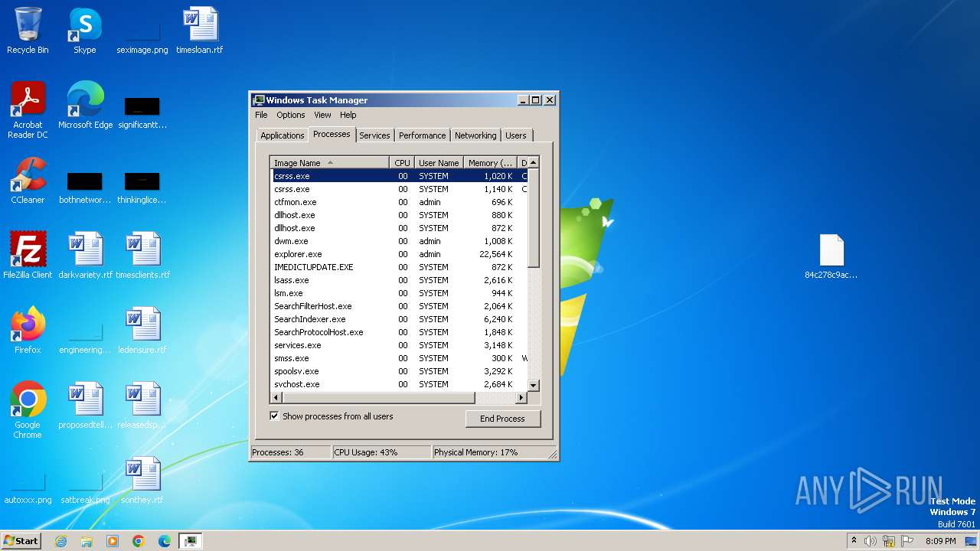This screenshot has width=980, height=551.
Task: Click the horizontal scroll left arrow
Action: coord(276,397)
